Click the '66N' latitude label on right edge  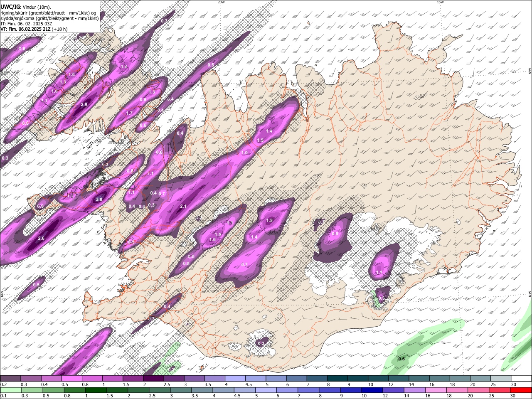point(530,72)
